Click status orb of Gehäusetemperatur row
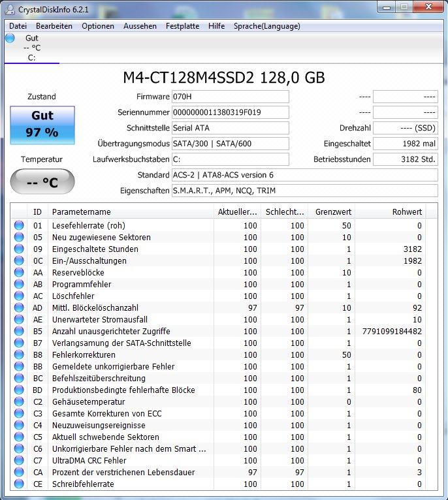The height and width of the screenshot is (500, 448). pos(19,402)
